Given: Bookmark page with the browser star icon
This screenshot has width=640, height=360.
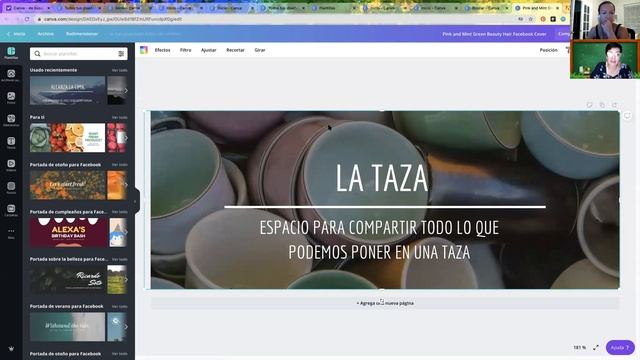Looking at the screenshot, I should click(x=531, y=19).
